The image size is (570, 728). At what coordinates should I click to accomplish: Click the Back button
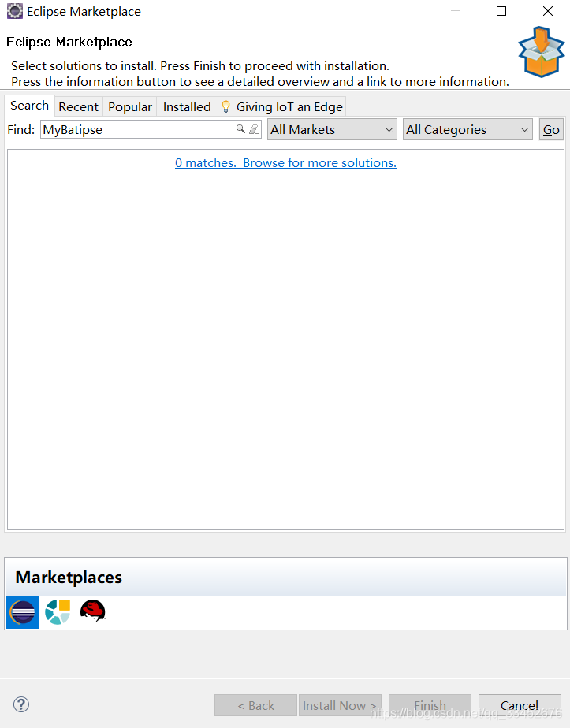(x=256, y=705)
